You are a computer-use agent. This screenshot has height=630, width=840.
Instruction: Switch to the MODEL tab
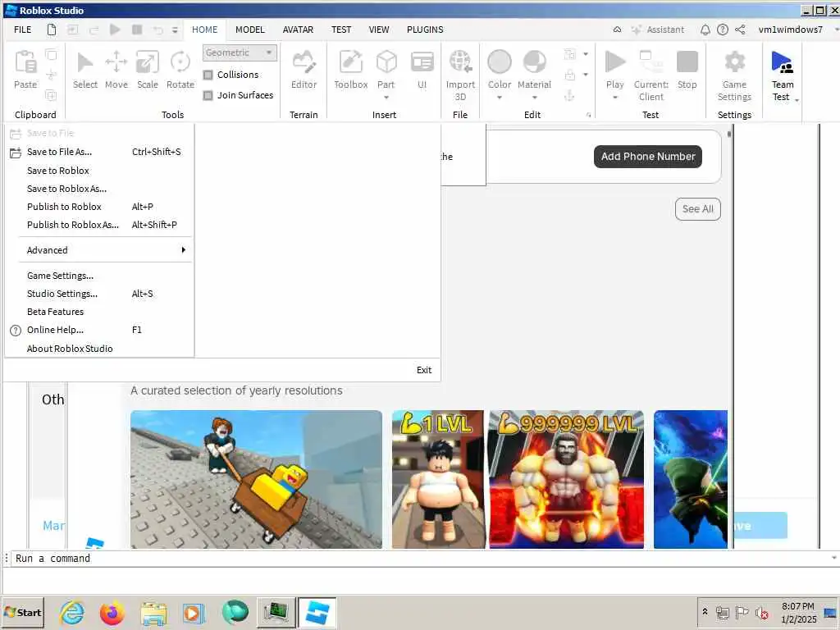point(250,30)
